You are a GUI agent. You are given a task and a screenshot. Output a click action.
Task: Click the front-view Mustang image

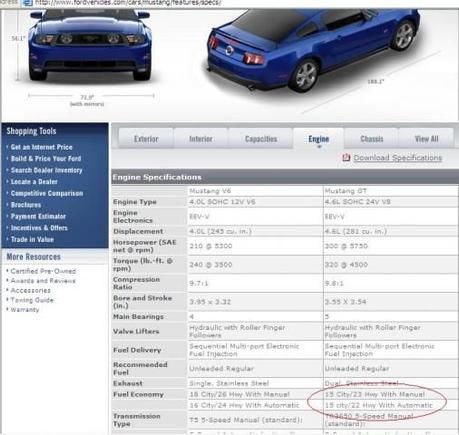(90, 45)
